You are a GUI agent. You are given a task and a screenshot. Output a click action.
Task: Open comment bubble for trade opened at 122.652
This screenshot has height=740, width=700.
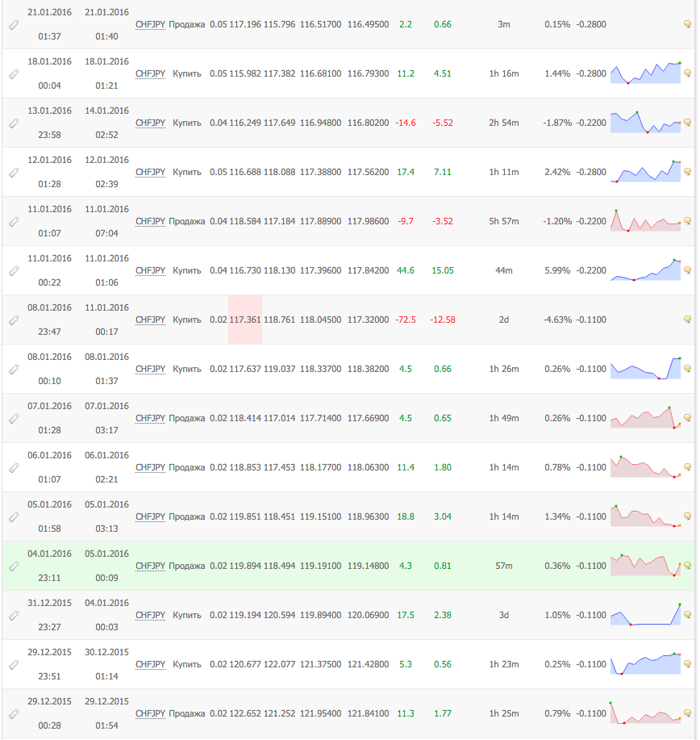(687, 713)
